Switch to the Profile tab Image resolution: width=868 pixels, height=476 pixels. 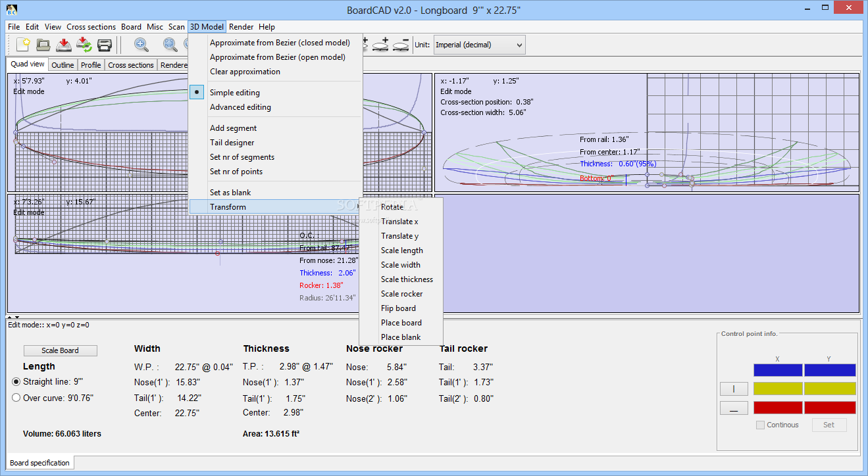[x=91, y=65]
